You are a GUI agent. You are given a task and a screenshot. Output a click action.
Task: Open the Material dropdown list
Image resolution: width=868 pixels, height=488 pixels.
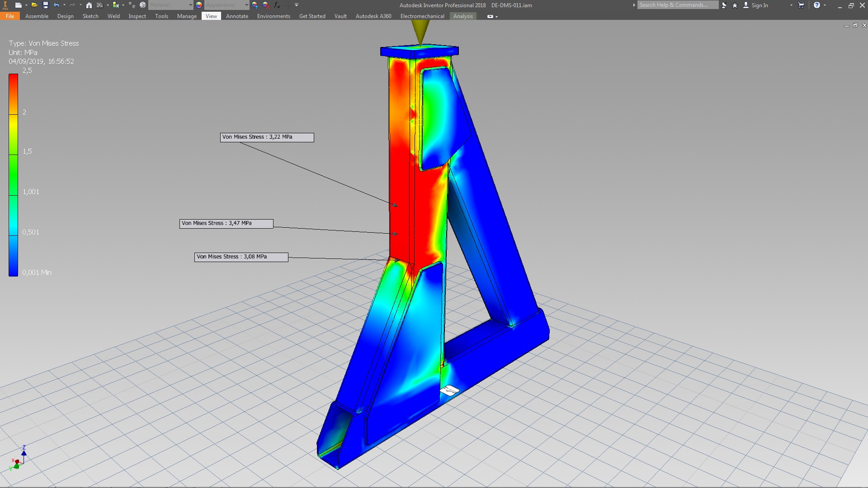pos(190,5)
